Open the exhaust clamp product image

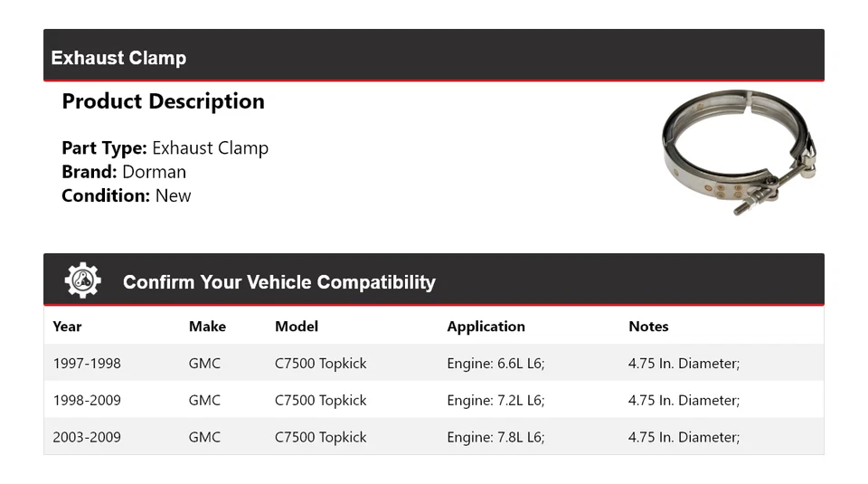tap(738, 153)
